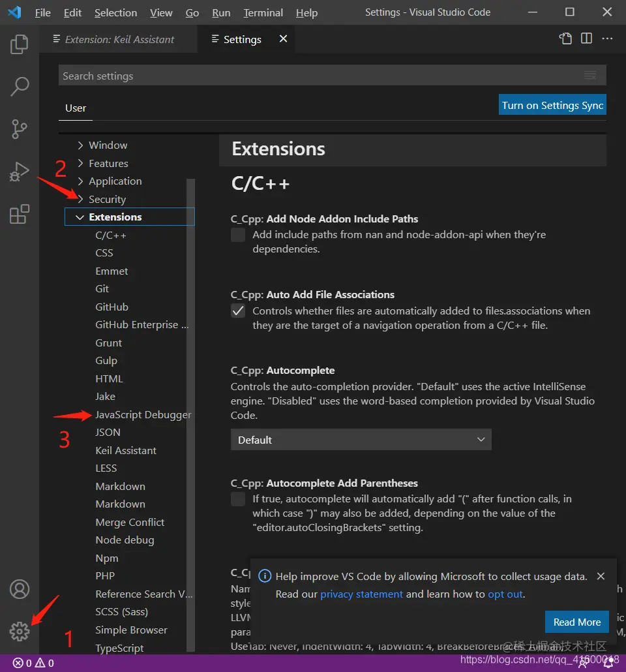Screen dimensions: 626x672
Task: Select Keil Assistant in the settings tree
Action: click(x=126, y=450)
